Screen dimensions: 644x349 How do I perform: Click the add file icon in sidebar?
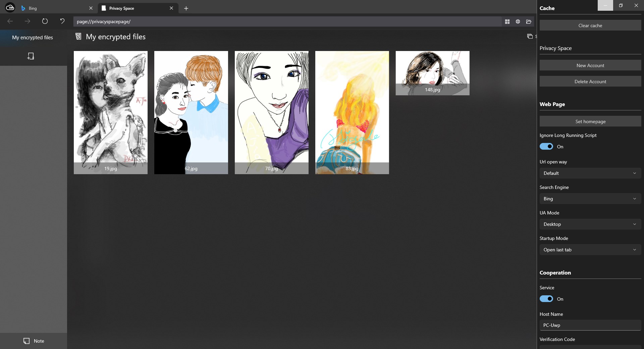[31, 56]
